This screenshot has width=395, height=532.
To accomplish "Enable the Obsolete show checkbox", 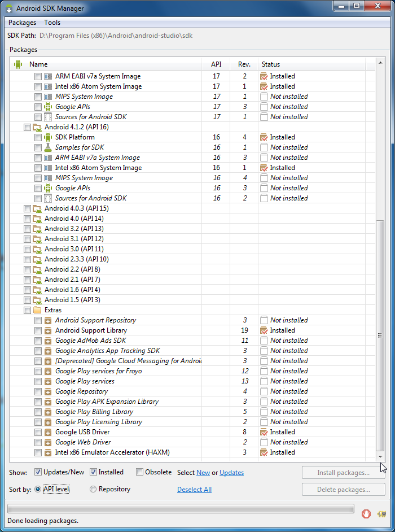I will point(139,472).
